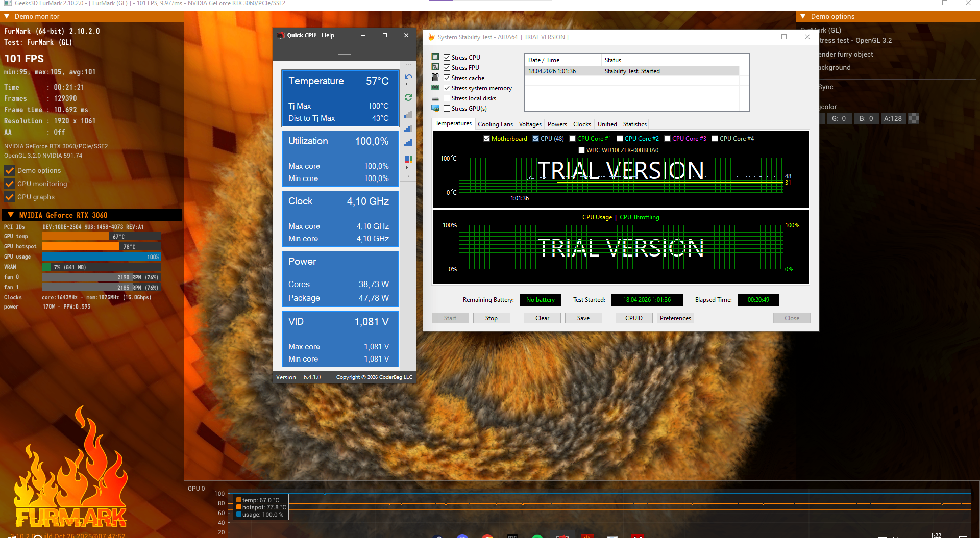This screenshot has height=538, width=980.
Task: Click the percent chip icon beside Stress FPU
Action: point(435,67)
